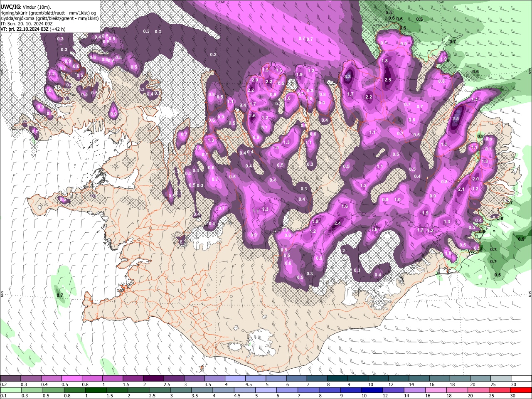Click the 0.7 label in the green patch off the west coast
This screenshot has height=399, width=532.
tap(59, 295)
